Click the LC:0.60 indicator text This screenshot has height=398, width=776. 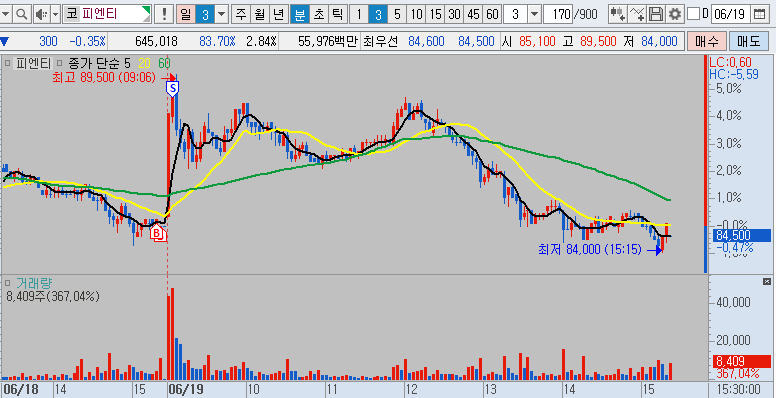coord(730,62)
